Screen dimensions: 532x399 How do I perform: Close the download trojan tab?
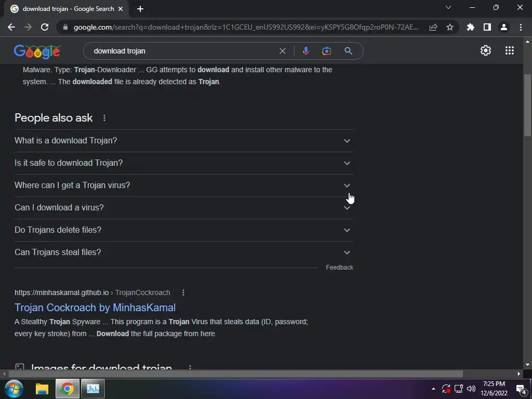(x=121, y=9)
